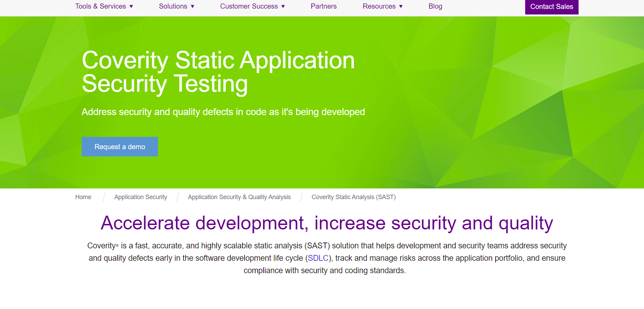Click the arrow next to Tools & Services

[131, 7]
